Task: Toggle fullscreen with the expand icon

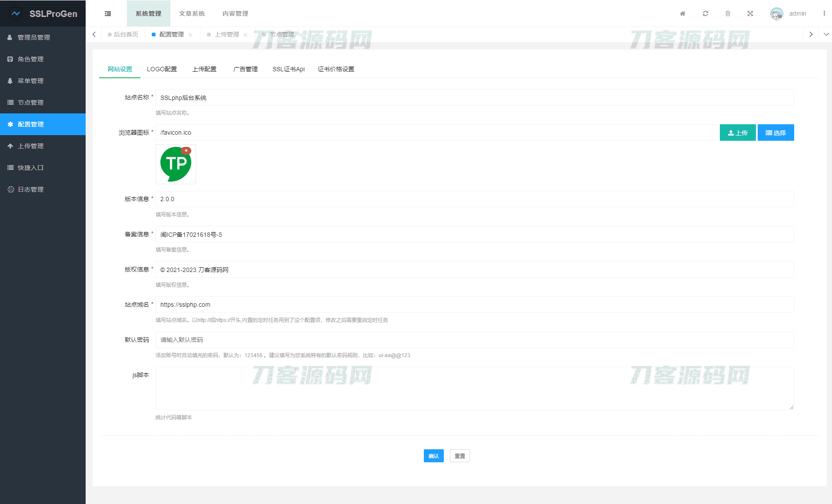Action: pos(750,13)
